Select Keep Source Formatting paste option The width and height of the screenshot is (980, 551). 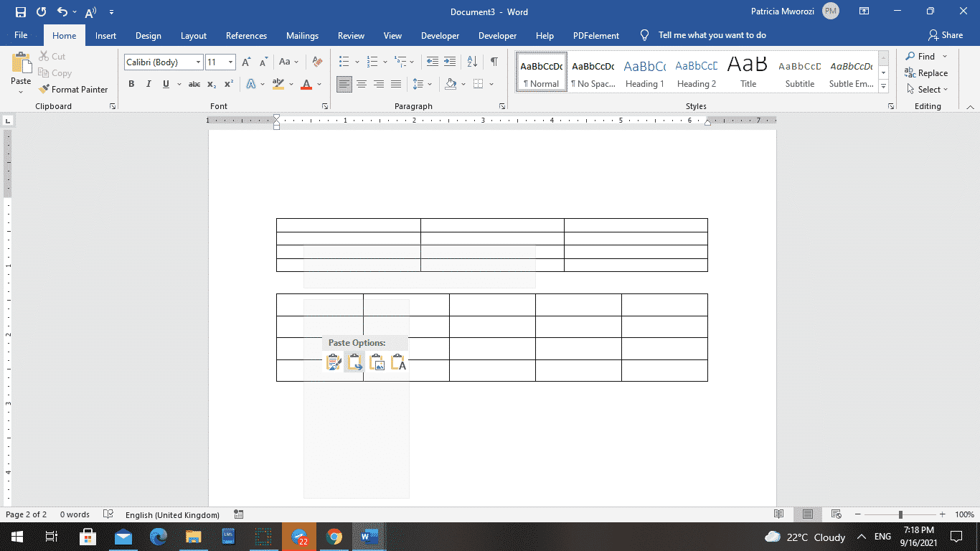pos(332,362)
